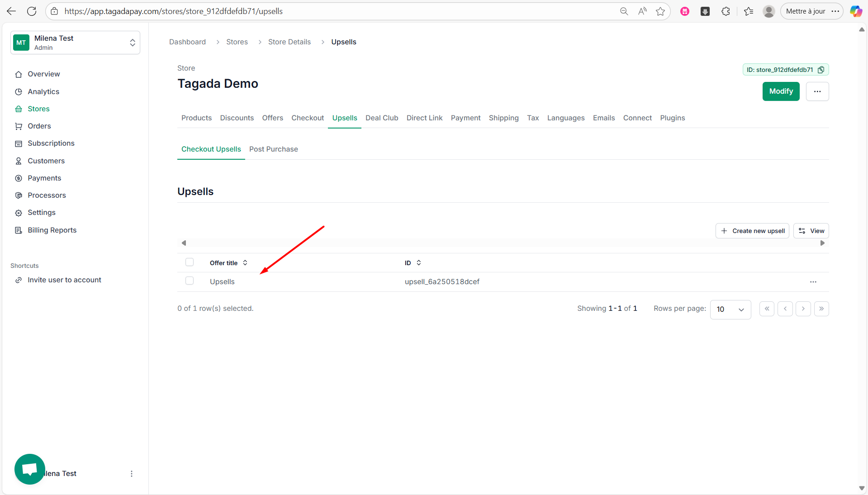Image resolution: width=868 pixels, height=495 pixels.
Task: Select the checkbox for the Upsells row
Action: point(190,281)
